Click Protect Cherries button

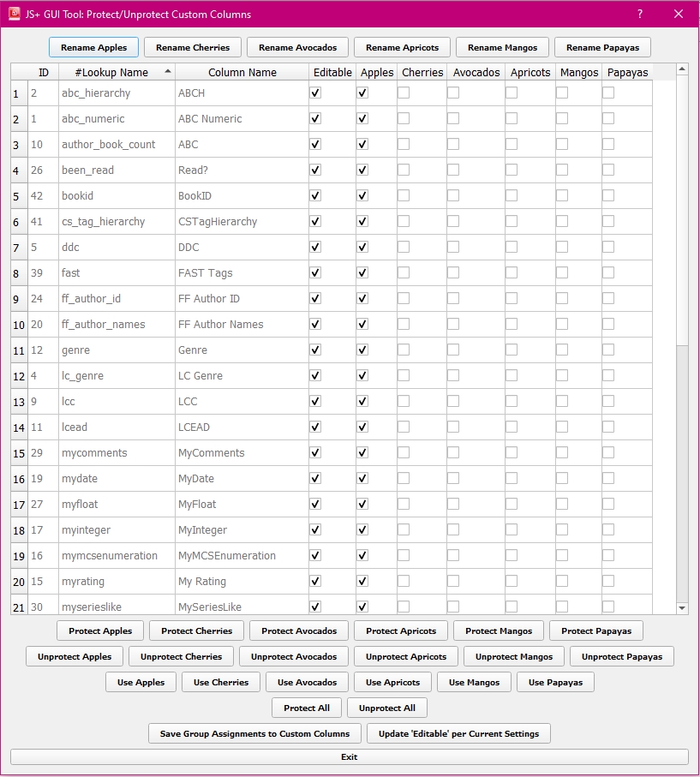pos(196,631)
